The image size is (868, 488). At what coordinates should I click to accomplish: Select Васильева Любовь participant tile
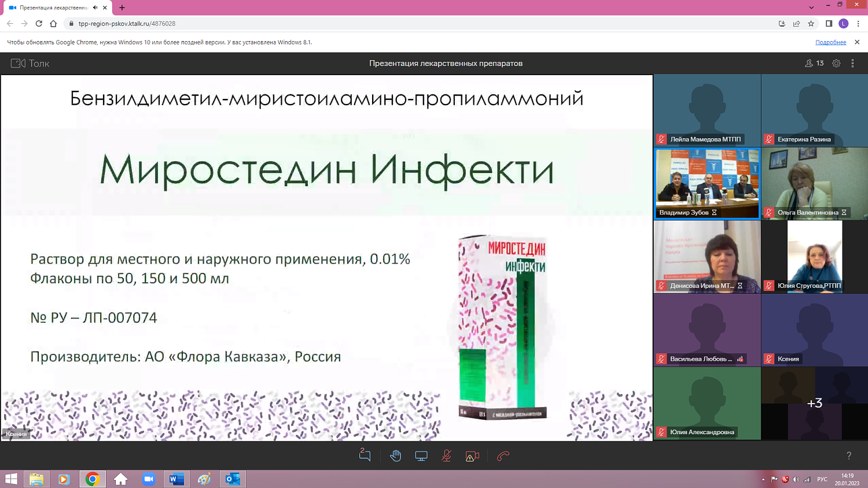click(707, 330)
